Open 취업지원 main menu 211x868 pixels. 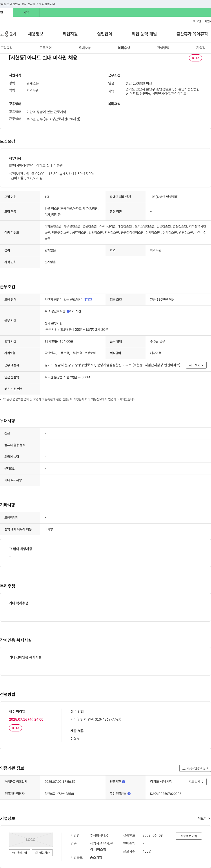click(x=70, y=34)
